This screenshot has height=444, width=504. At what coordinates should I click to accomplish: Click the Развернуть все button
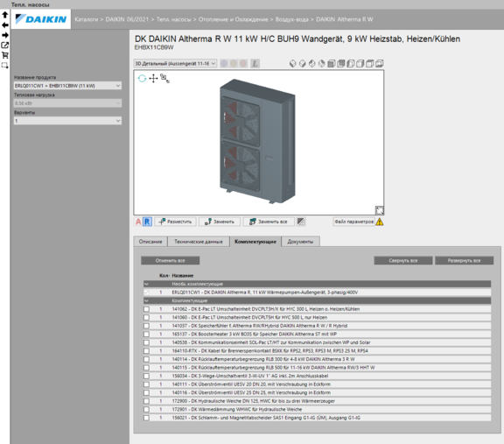click(464, 261)
